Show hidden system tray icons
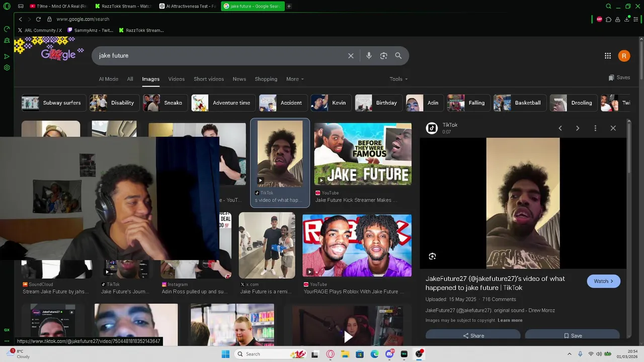The image size is (644, 362). point(569,354)
